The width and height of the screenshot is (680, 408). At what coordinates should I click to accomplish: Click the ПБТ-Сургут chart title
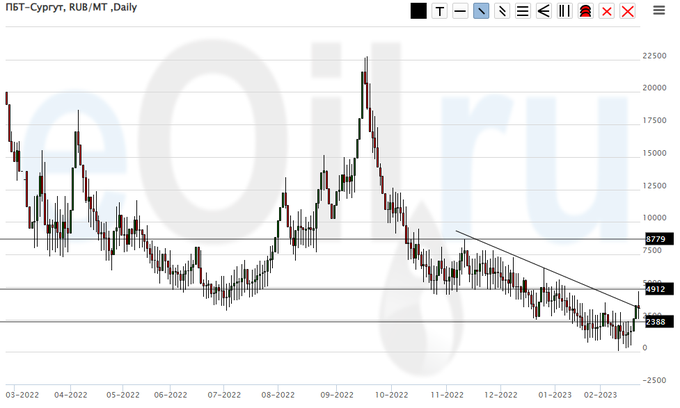click(70, 7)
